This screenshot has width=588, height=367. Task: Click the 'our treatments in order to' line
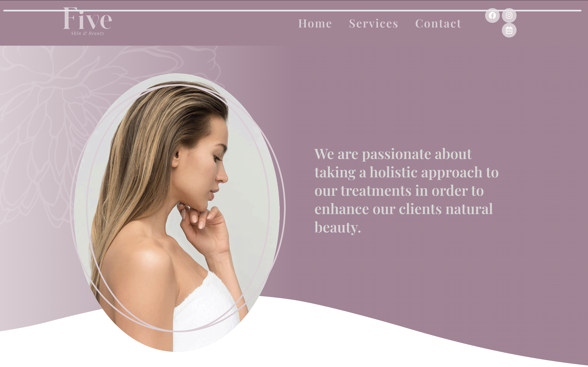pyautogui.click(x=399, y=191)
